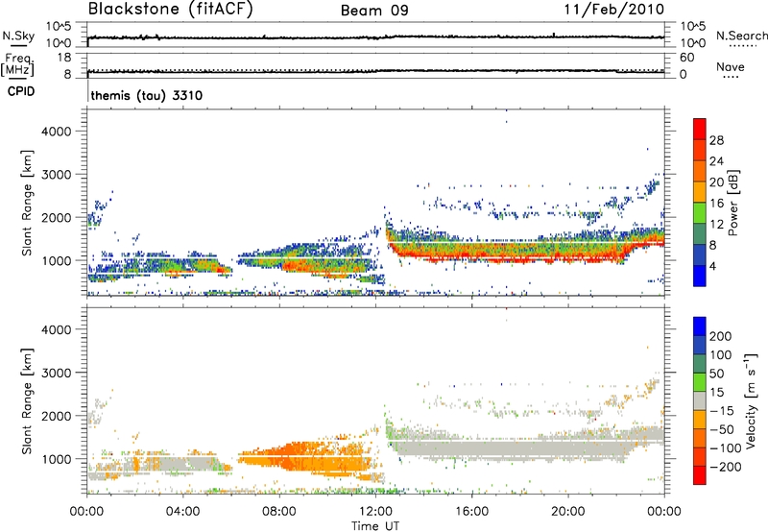
Task: Click 'Slant Range [km]' label of power panel
Action: coord(27,203)
